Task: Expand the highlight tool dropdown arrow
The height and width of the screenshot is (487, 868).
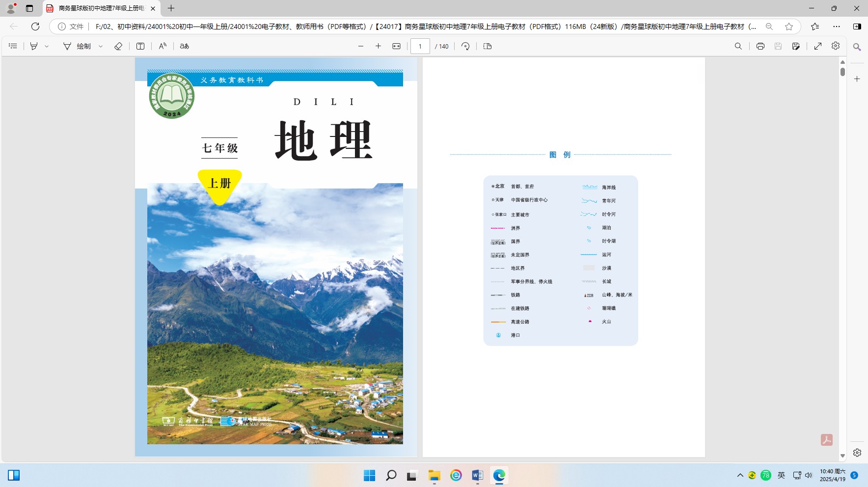Action: [x=47, y=46]
